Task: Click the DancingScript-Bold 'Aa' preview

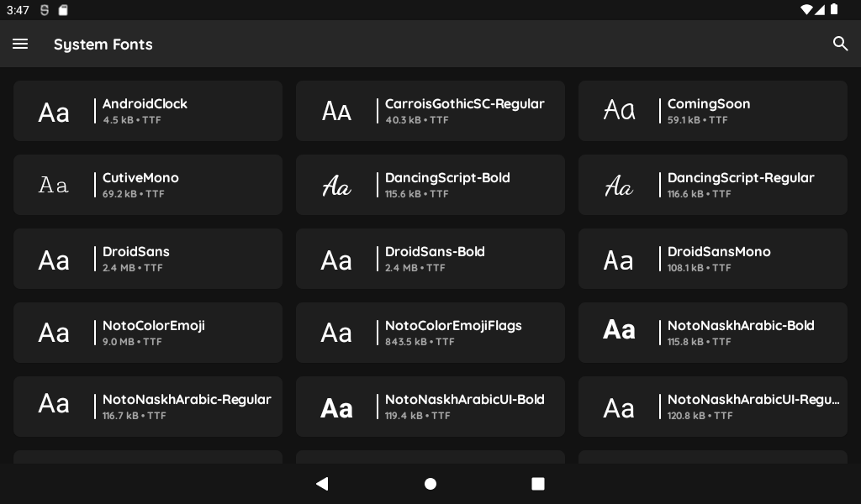Action: [336, 185]
